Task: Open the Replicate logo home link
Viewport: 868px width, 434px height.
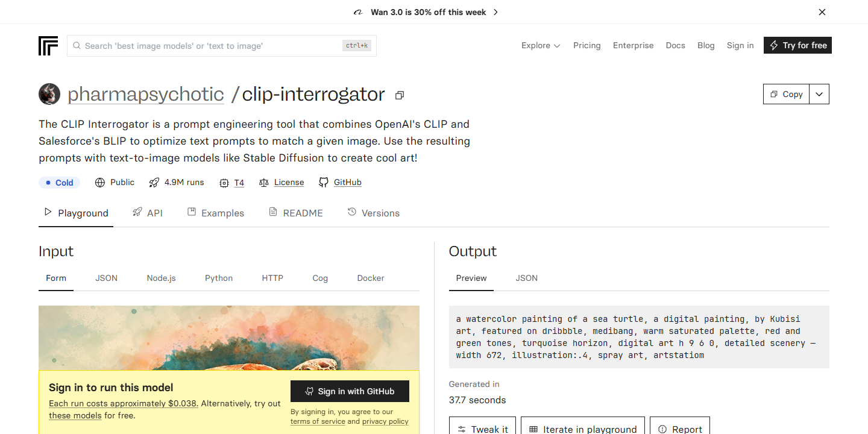Action: (48, 46)
